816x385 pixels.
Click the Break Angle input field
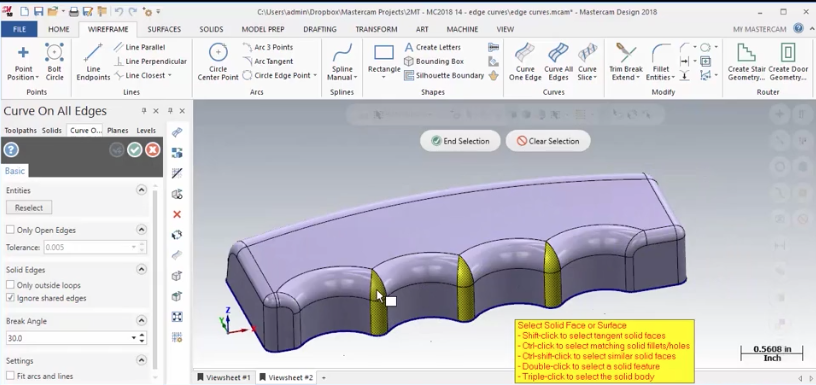point(68,338)
